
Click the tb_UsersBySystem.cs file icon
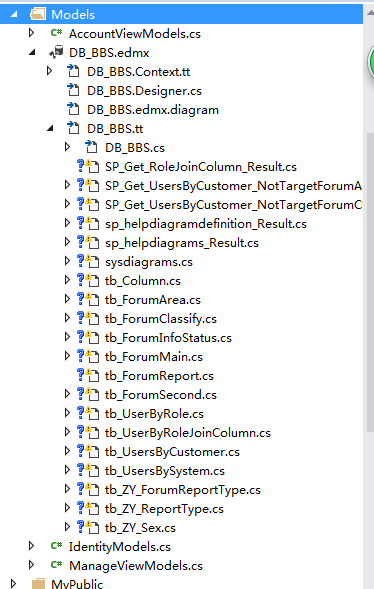click(x=88, y=470)
